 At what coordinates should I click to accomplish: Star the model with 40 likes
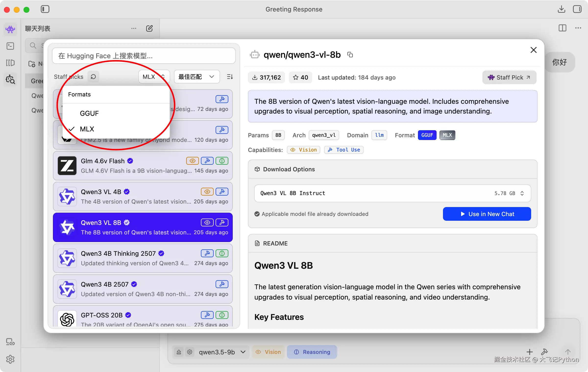point(300,78)
